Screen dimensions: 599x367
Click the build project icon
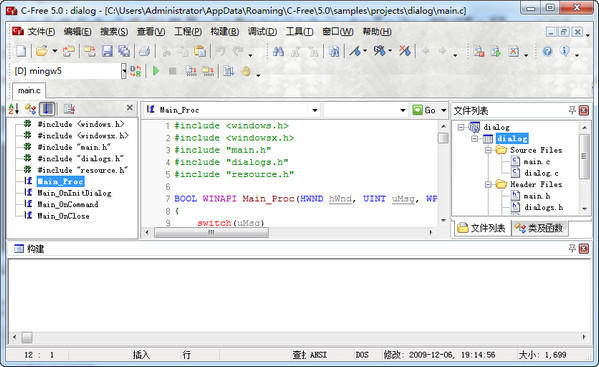(209, 71)
